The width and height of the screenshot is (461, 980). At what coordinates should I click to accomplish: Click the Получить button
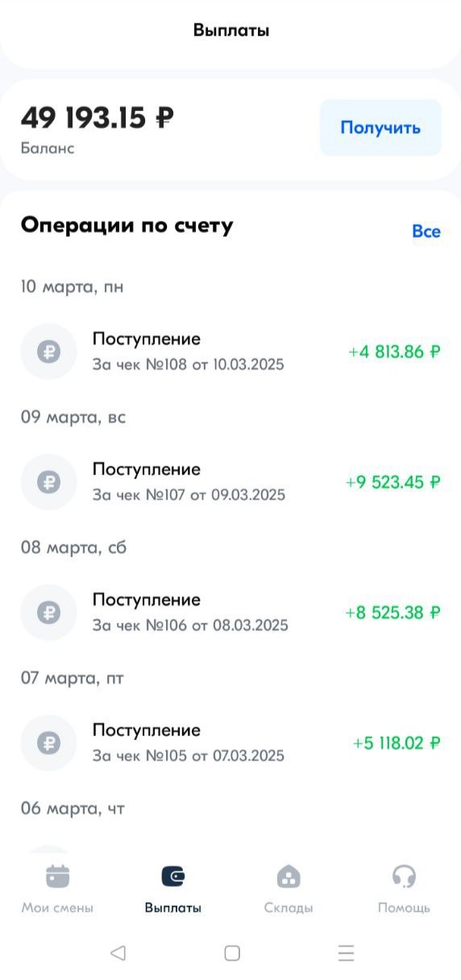pyautogui.click(x=380, y=127)
